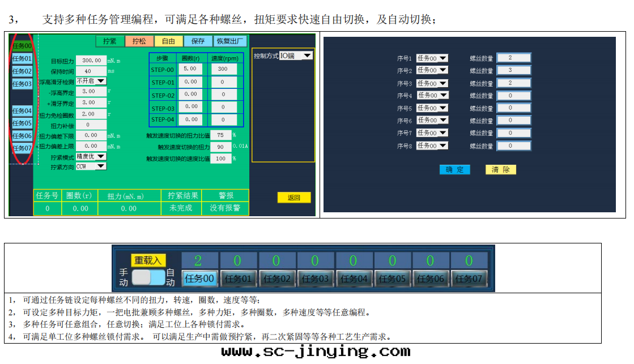Click 恢复出厂 to restore factory settings
Screen dimensions: 634x364
coord(229,41)
